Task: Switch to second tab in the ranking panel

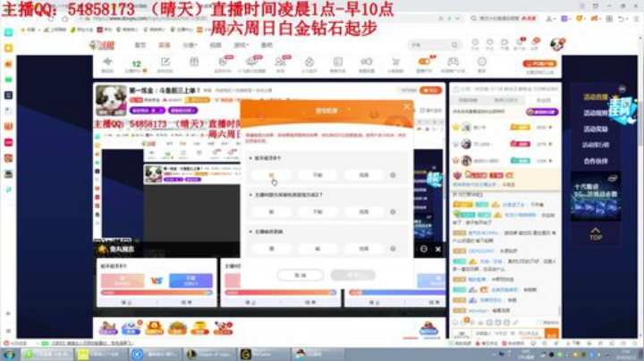Action: click(x=505, y=100)
